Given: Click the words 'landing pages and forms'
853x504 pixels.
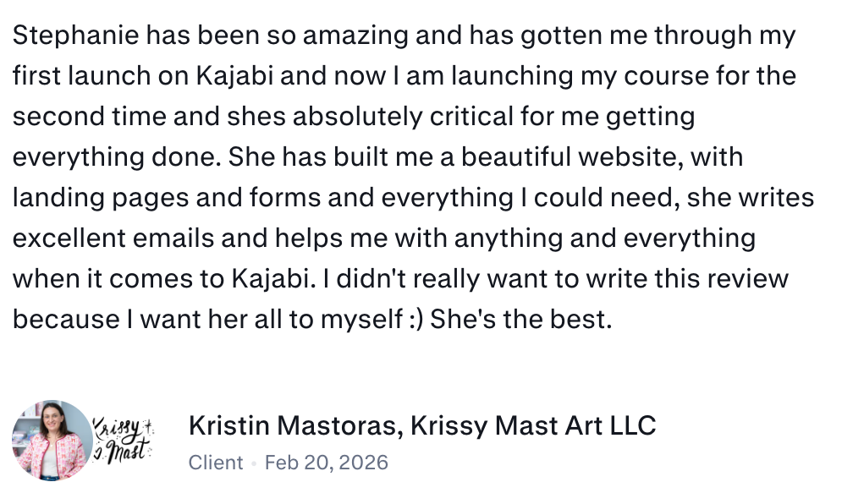Looking at the screenshot, I should pyautogui.click(x=167, y=197).
